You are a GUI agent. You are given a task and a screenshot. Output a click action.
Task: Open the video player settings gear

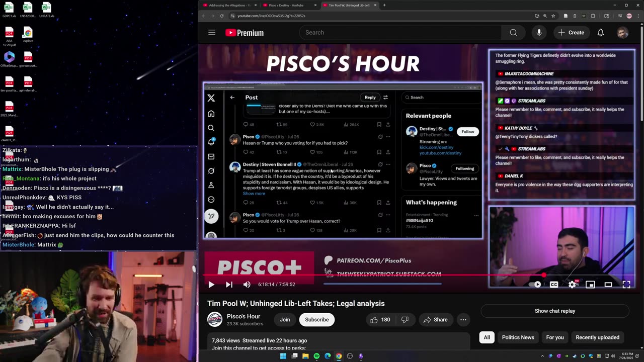(x=572, y=285)
